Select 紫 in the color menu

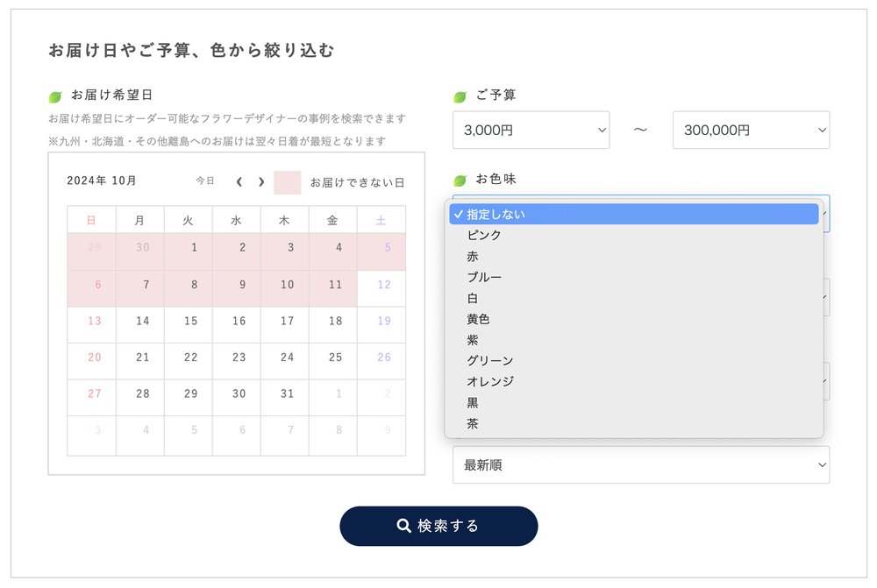coord(474,340)
